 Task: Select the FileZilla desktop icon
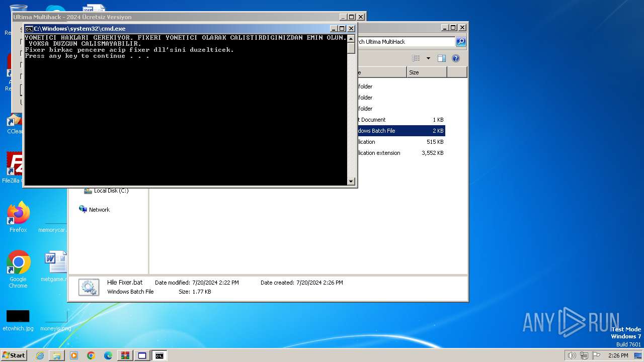tap(14, 167)
